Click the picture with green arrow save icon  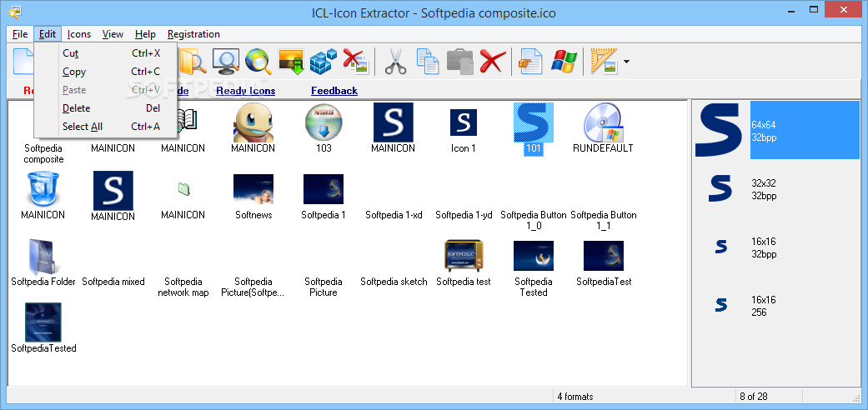click(292, 62)
